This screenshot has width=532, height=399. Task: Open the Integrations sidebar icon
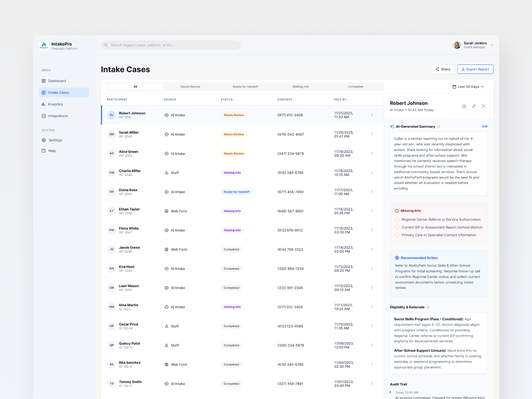(44, 116)
